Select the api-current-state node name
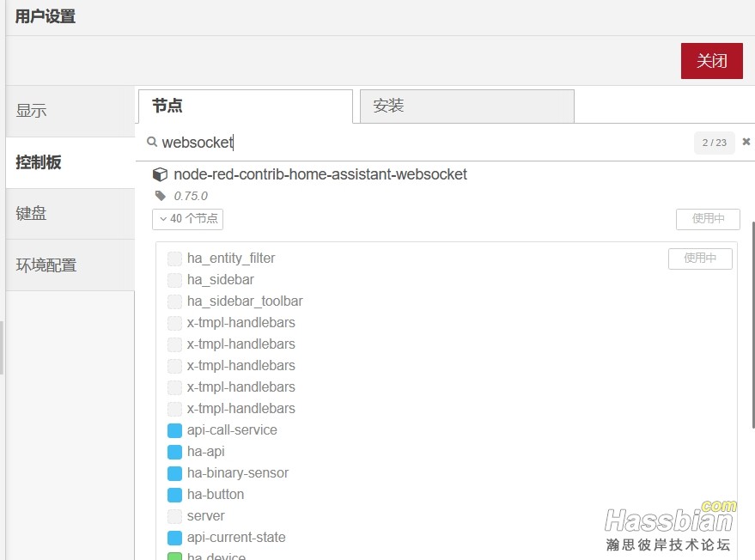755x560 pixels. [236, 538]
